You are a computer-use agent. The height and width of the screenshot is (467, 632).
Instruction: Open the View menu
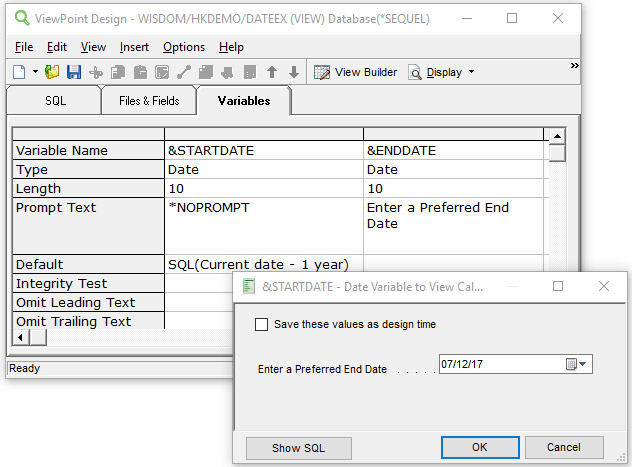click(x=93, y=47)
